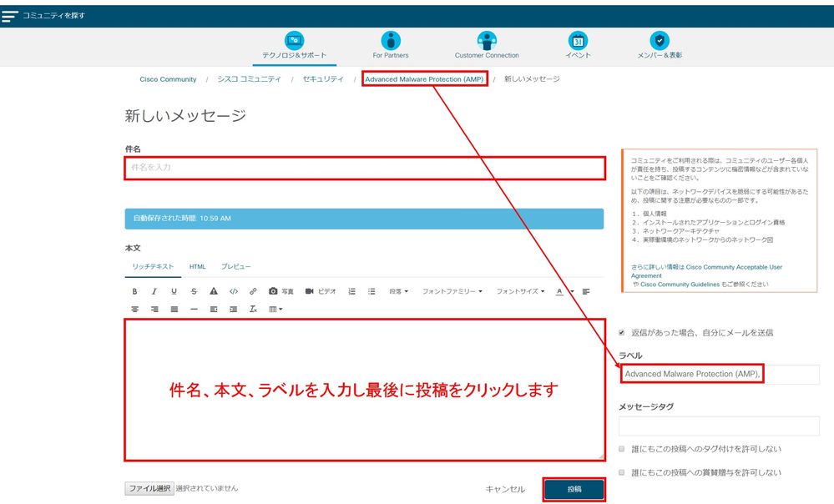
Task: Toggle email me on reply checkbox
Action: [621, 333]
